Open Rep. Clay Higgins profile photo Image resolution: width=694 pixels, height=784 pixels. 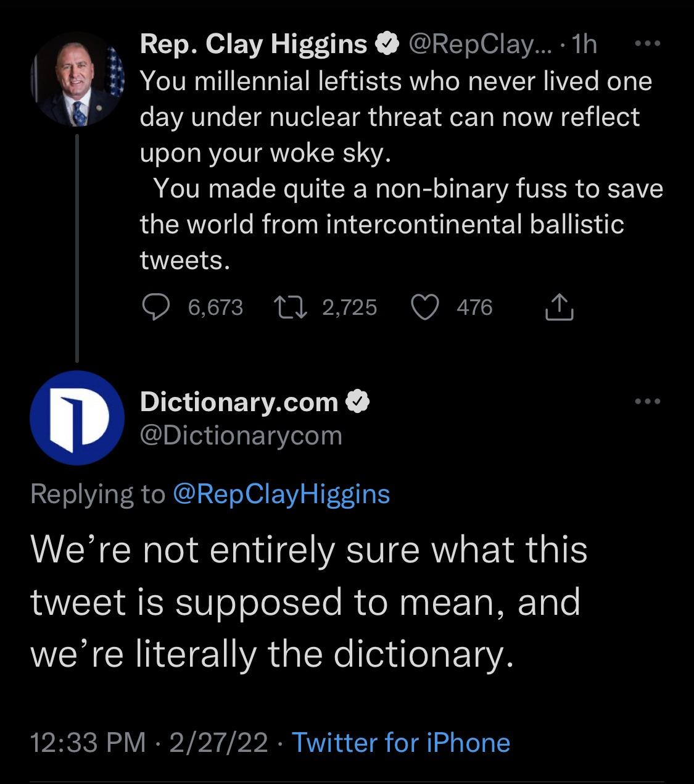point(77,79)
